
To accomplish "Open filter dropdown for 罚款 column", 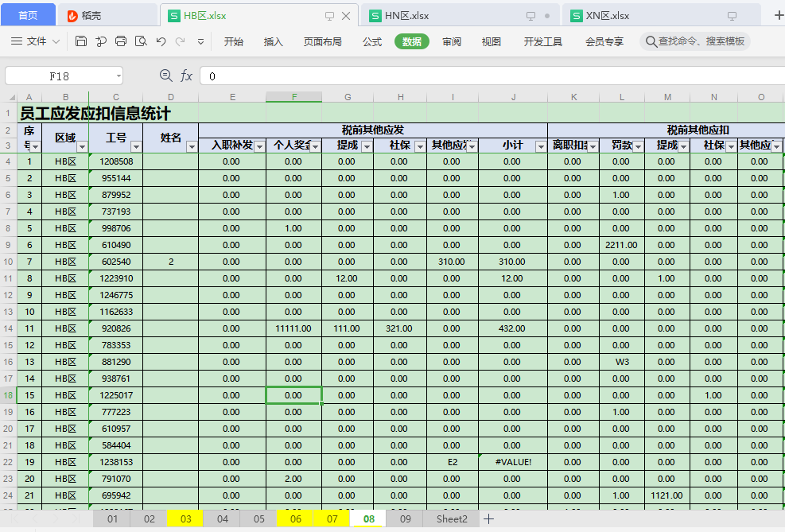I will pyautogui.click(x=638, y=146).
